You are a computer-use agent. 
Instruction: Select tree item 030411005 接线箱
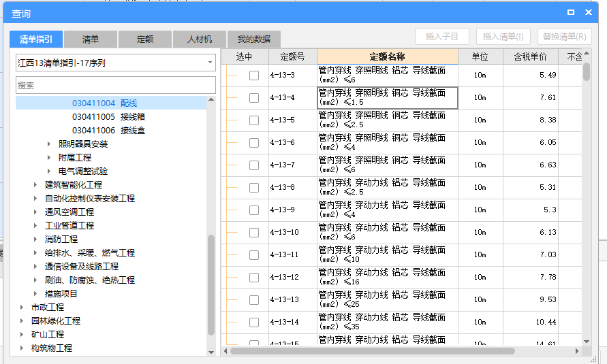(x=108, y=117)
